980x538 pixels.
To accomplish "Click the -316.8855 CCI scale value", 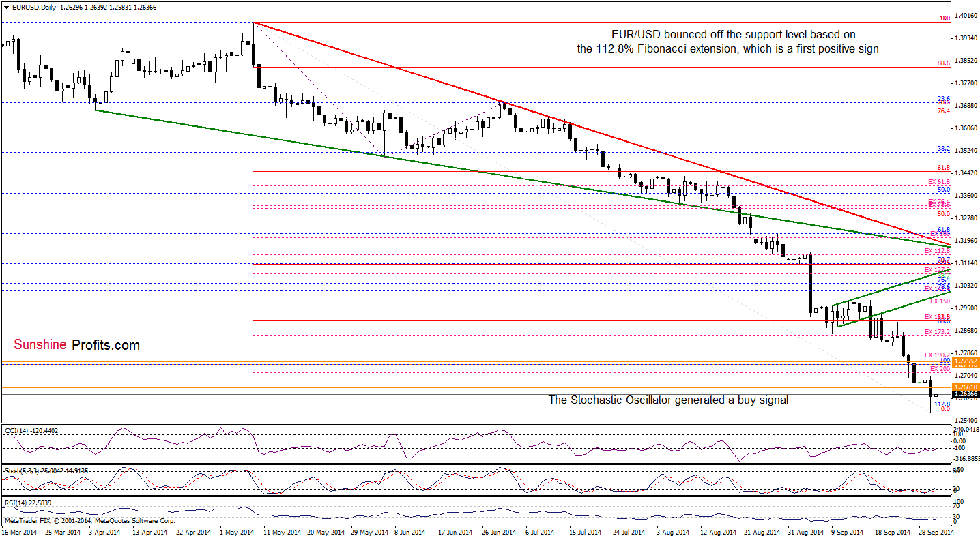I will point(965,459).
